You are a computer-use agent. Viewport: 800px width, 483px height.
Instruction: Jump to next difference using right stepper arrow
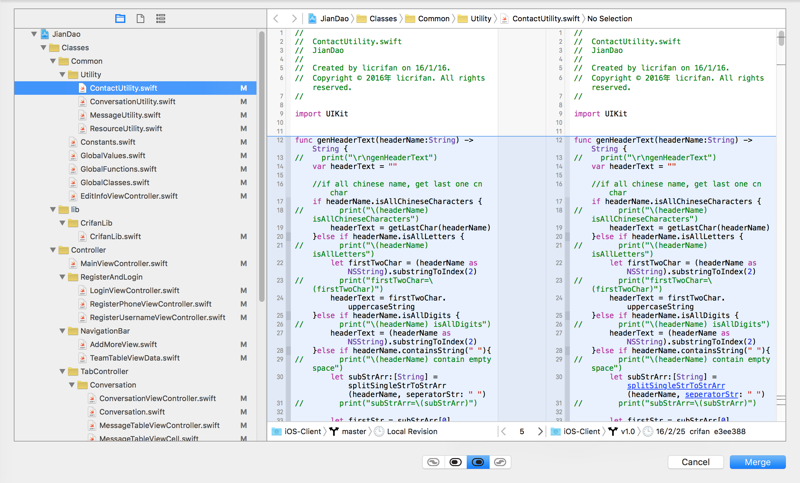pyautogui.click(x=540, y=432)
